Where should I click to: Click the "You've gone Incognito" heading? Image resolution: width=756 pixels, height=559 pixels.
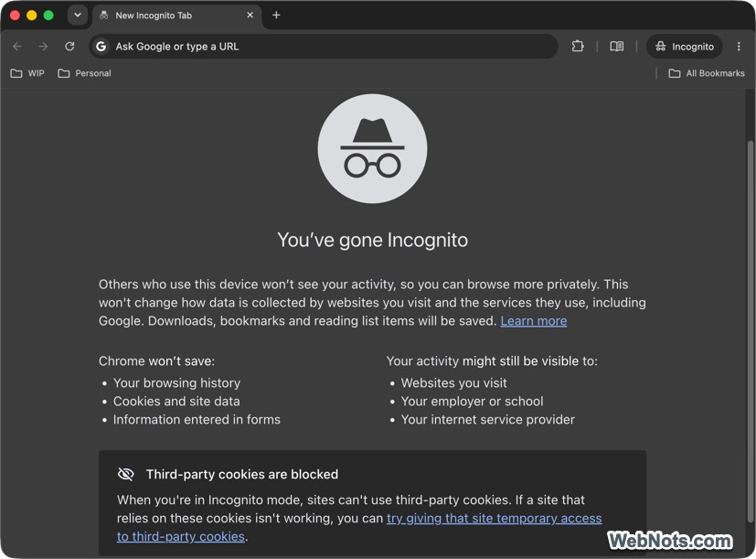(x=372, y=240)
